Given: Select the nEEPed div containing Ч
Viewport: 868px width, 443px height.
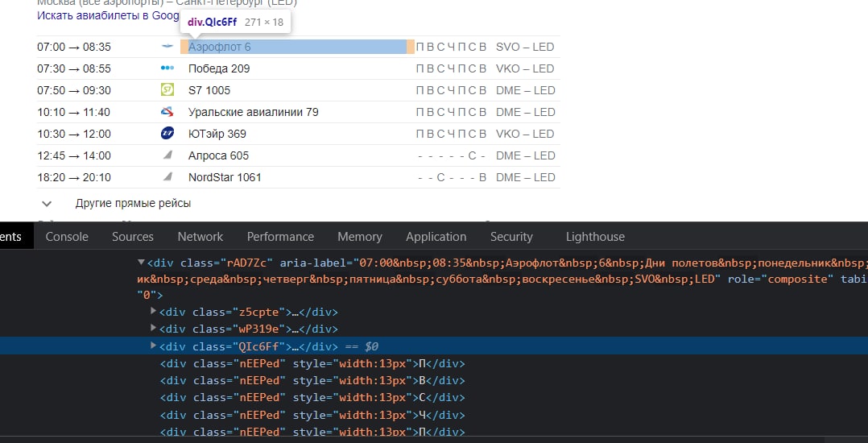Looking at the screenshot, I should [312, 415].
